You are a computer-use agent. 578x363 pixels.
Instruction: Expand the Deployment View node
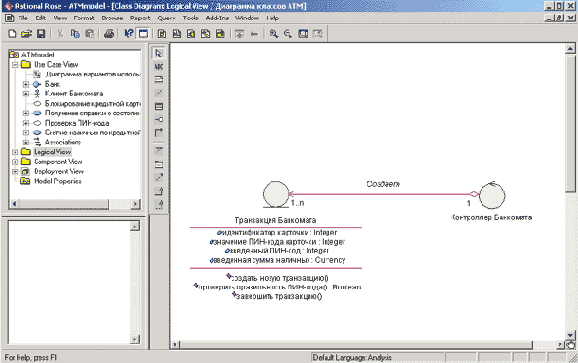point(15,172)
